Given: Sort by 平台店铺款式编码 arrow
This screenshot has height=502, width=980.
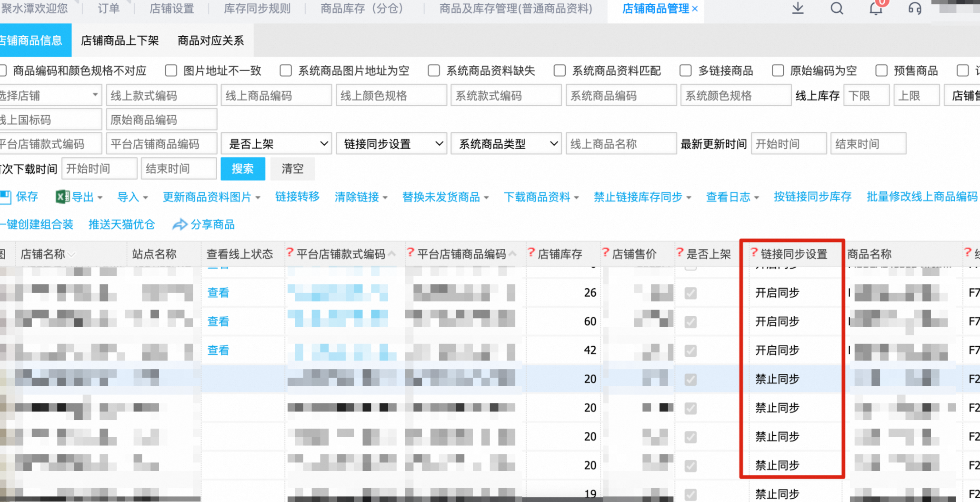Looking at the screenshot, I should click(x=392, y=254).
